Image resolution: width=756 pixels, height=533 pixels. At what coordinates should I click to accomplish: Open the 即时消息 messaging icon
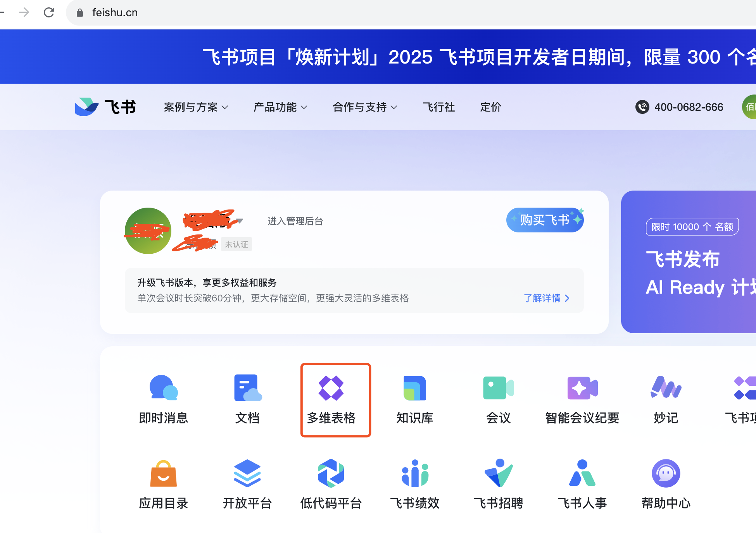(x=163, y=388)
